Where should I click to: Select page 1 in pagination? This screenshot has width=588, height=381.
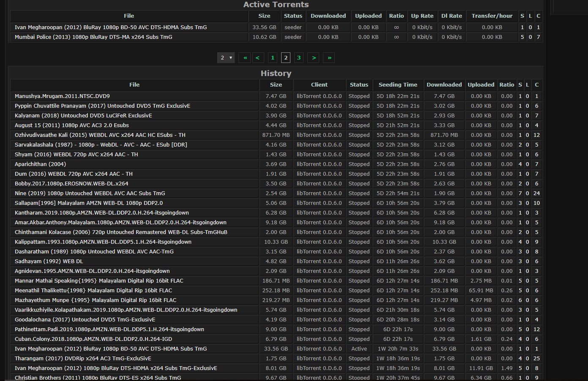(273, 58)
